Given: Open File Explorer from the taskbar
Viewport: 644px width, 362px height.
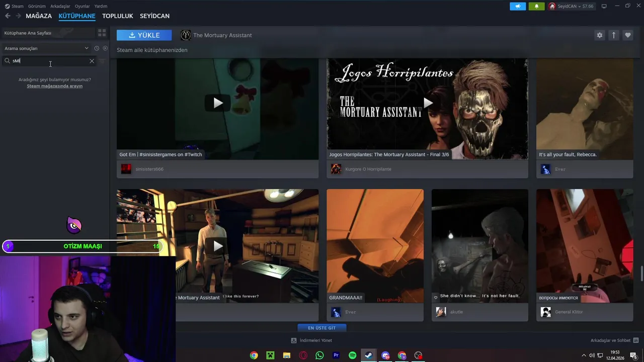Looking at the screenshot, I should coord(287,355).
